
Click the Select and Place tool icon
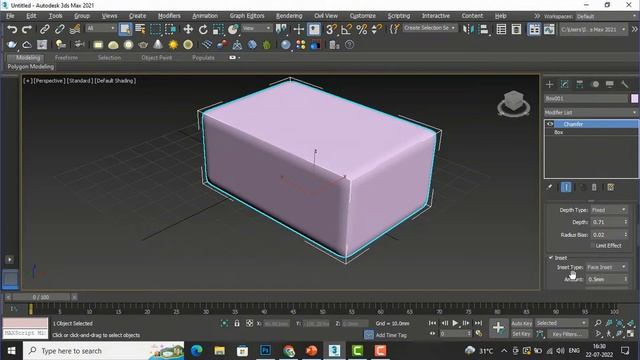(233, 29)
